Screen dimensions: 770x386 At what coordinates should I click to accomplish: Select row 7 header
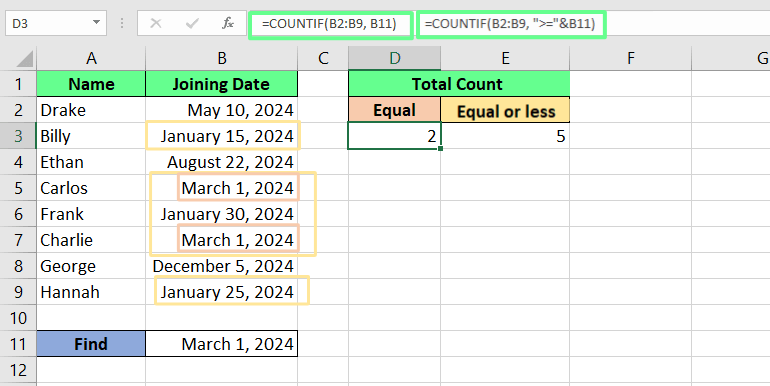(18, 240)
